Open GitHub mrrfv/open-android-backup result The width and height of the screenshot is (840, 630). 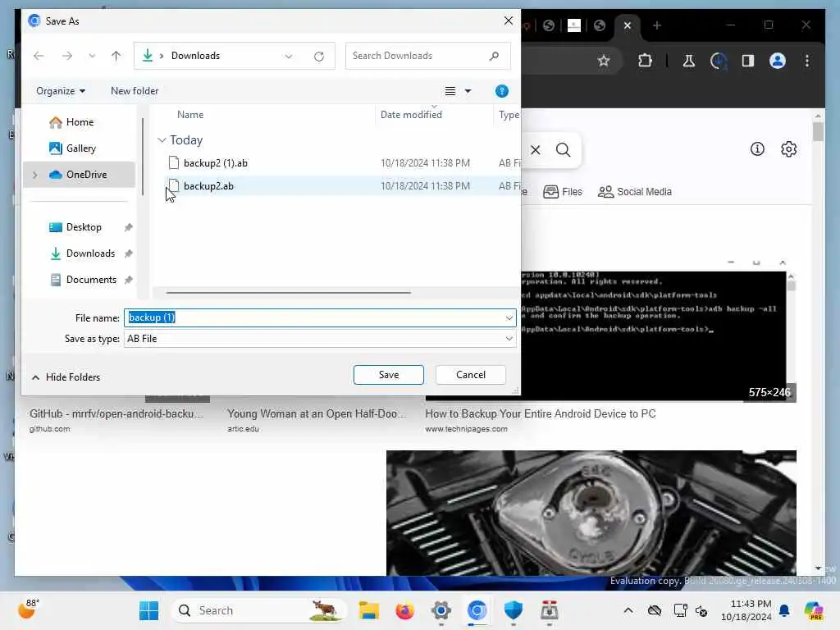pyautogui.click(x=116, y=414)
